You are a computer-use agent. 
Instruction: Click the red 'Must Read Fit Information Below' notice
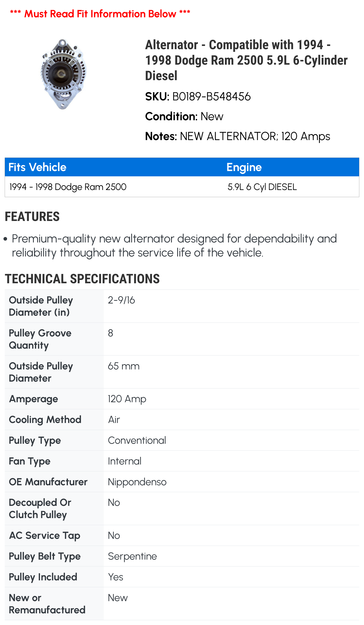(x=100, y=14)
